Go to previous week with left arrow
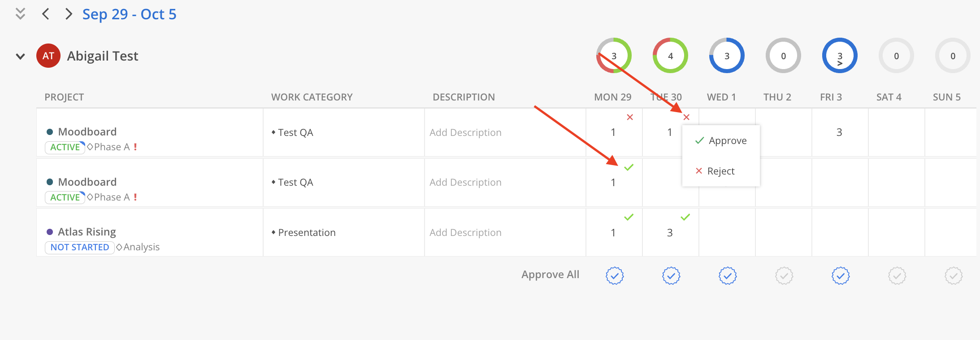The width and height of the screenshot is (980, 340). 45,14
